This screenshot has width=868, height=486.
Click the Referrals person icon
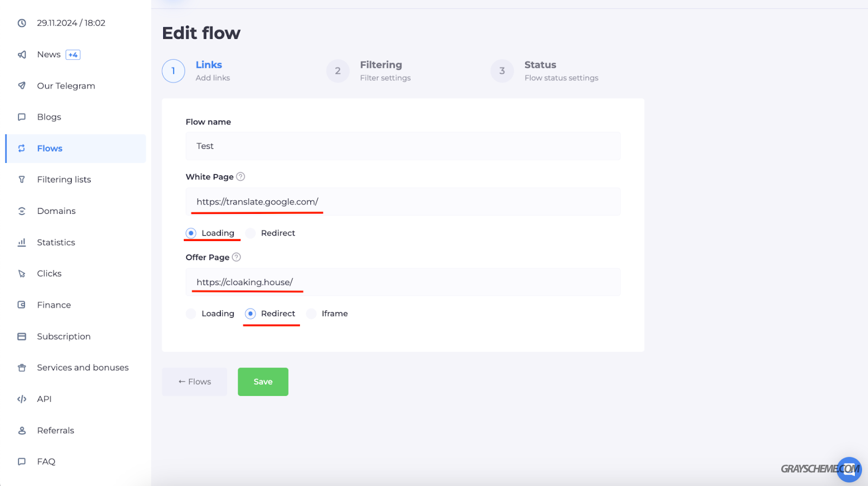tap(22, 430)
